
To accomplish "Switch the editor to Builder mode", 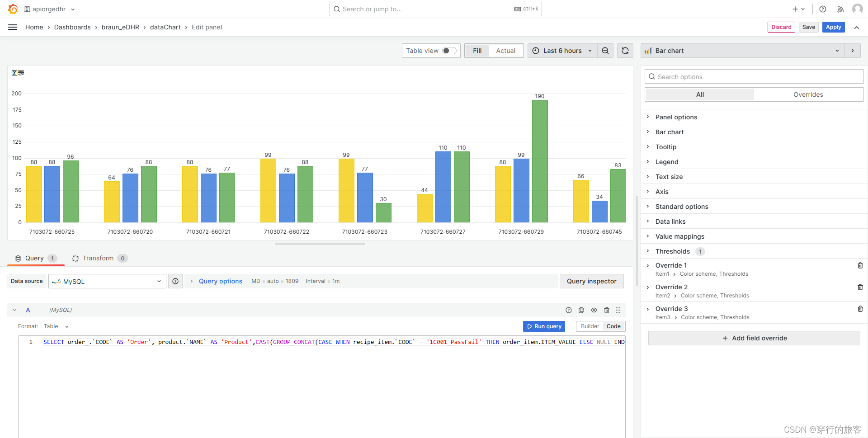I will 590,326.
